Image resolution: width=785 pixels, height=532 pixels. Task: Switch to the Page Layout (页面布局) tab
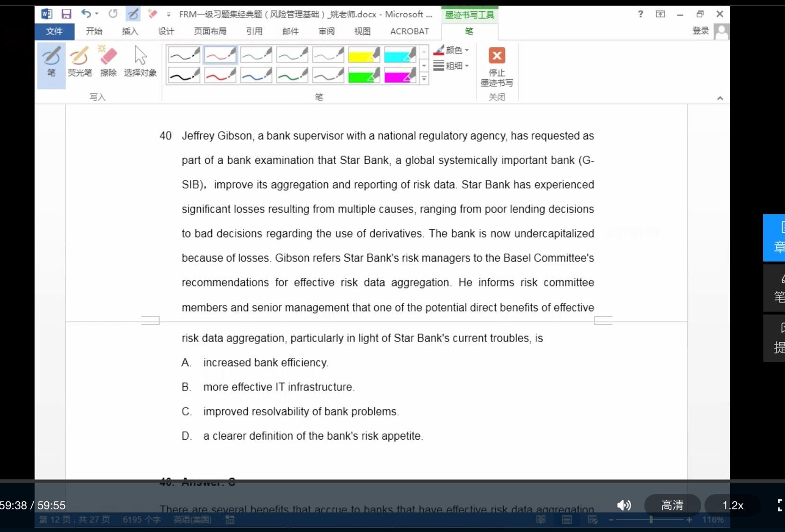pos(210,31)
